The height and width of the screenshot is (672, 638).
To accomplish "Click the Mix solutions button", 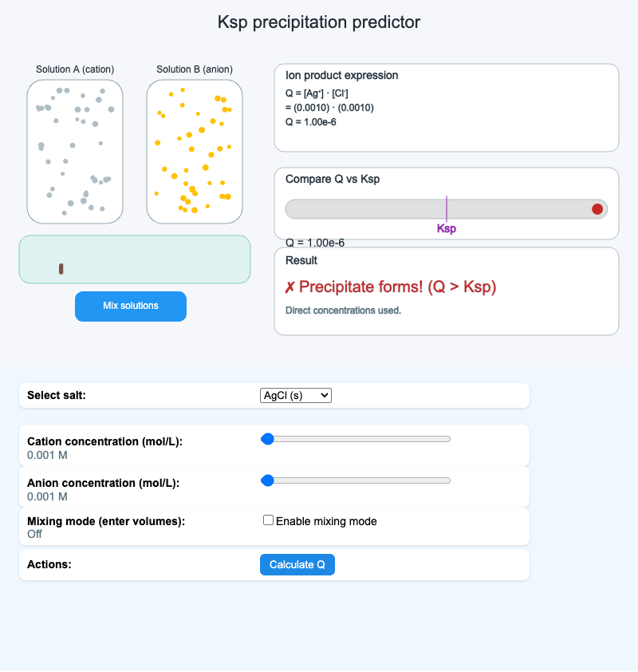I will pos(131,306).
